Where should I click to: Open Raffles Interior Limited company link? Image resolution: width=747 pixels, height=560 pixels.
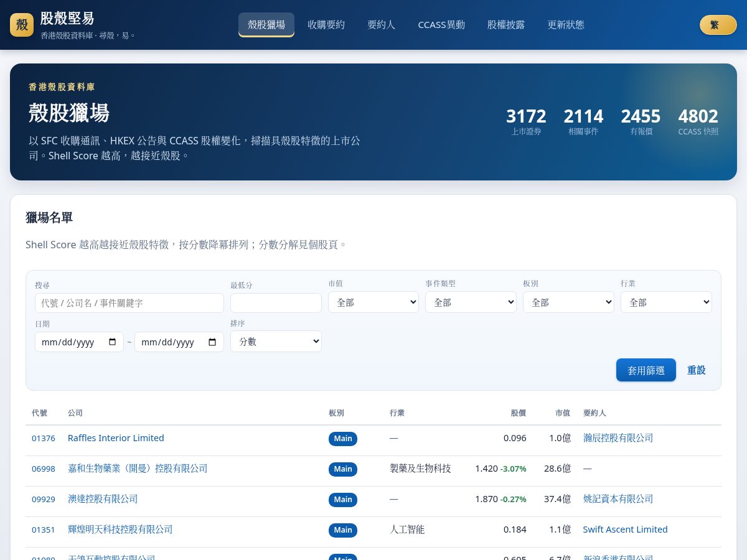click(x=116, y=438)
